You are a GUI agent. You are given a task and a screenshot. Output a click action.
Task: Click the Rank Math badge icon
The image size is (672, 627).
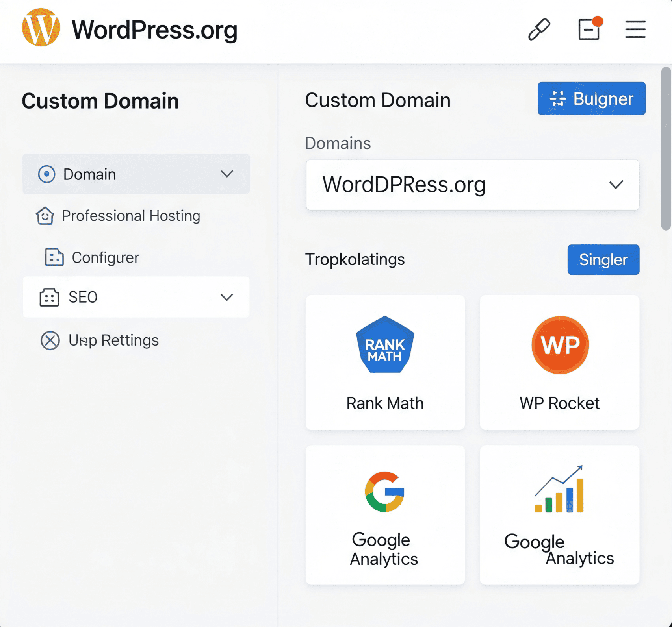385,344
